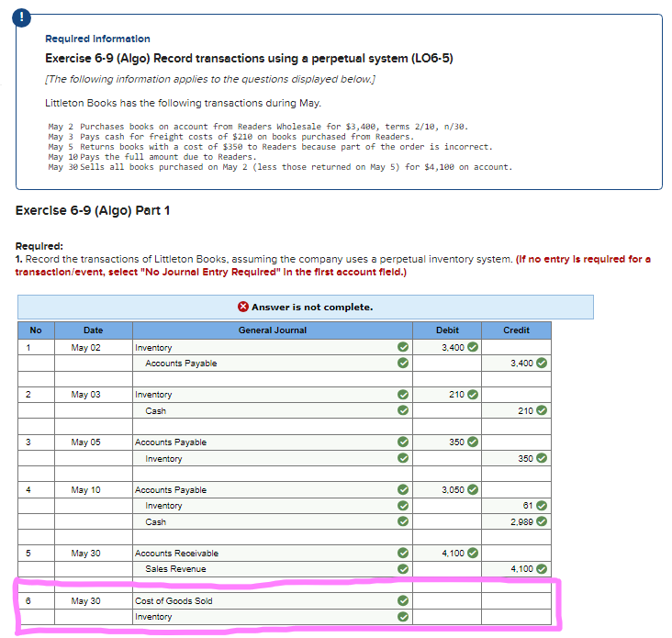
Task: Click green check next to May 03 Inventory account
Action: [x=403, y=394]
